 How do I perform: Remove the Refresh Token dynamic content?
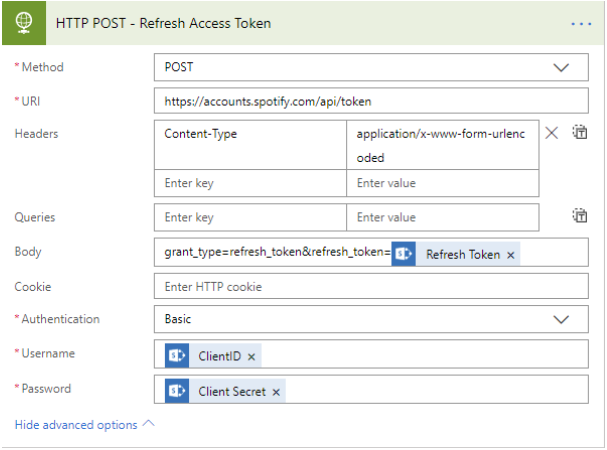tap(511, 255)
